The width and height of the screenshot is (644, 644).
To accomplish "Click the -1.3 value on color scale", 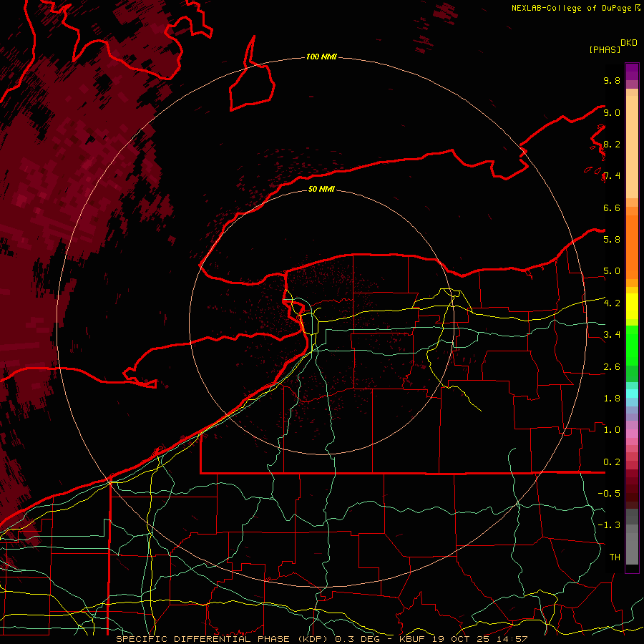I will click(609, 525).
